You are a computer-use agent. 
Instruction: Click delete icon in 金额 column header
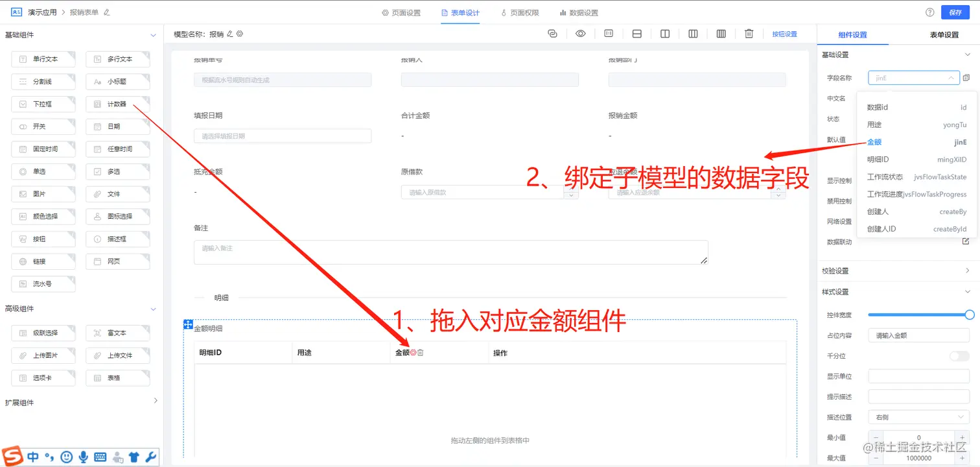pyautogui.click(x=421, y=353)
